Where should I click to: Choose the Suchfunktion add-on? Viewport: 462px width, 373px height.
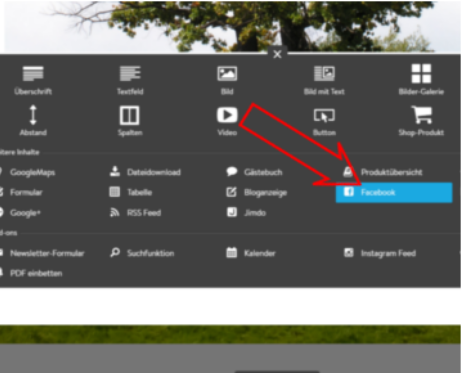point(142,253)
